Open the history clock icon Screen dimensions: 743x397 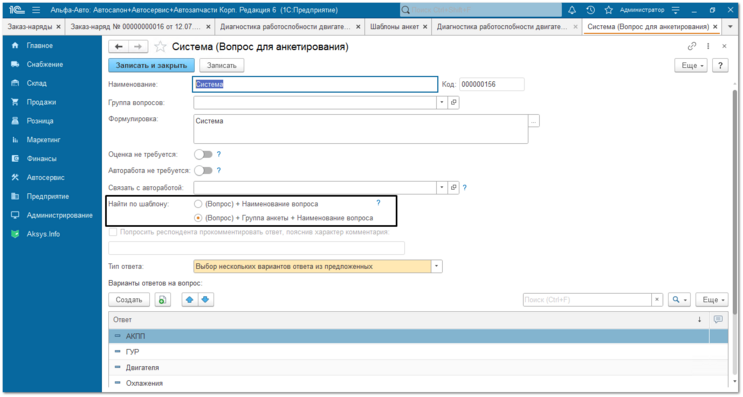[x=590, y=10]
